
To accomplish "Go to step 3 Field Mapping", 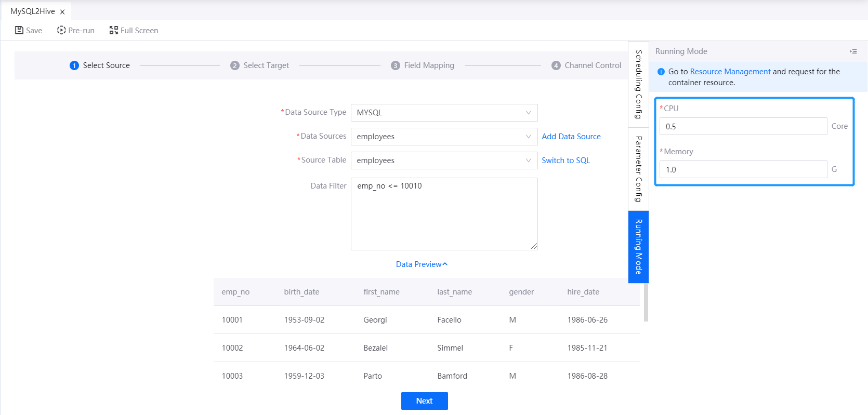I will coord(423,65).
